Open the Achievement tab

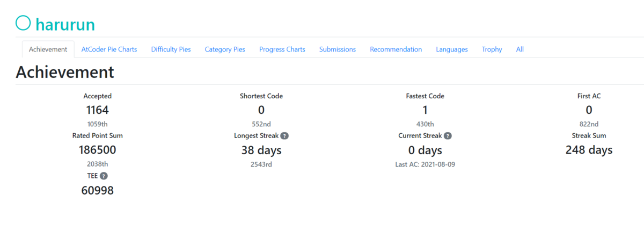click(48, 49)
